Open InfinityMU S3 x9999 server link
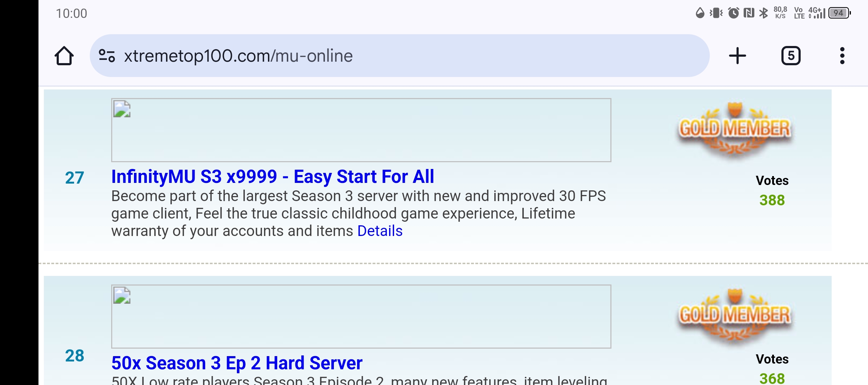This screenshot has height=385, width=868. click(x=273, y=176)
